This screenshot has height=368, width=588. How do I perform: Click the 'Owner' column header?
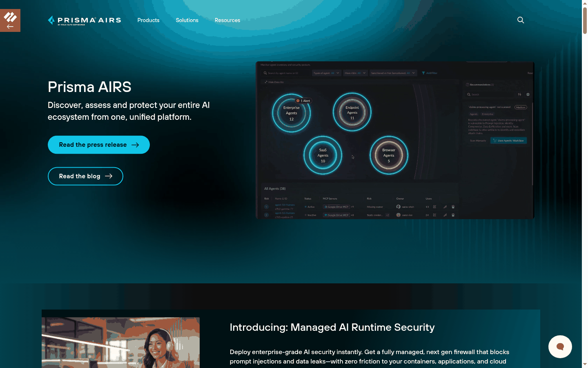click(400, 199)
